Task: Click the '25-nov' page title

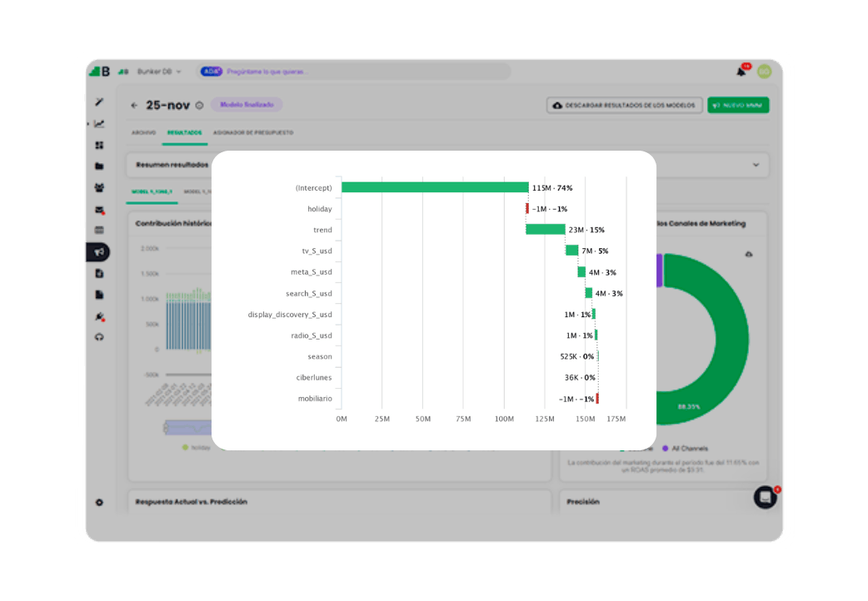Action: (167, 105)
